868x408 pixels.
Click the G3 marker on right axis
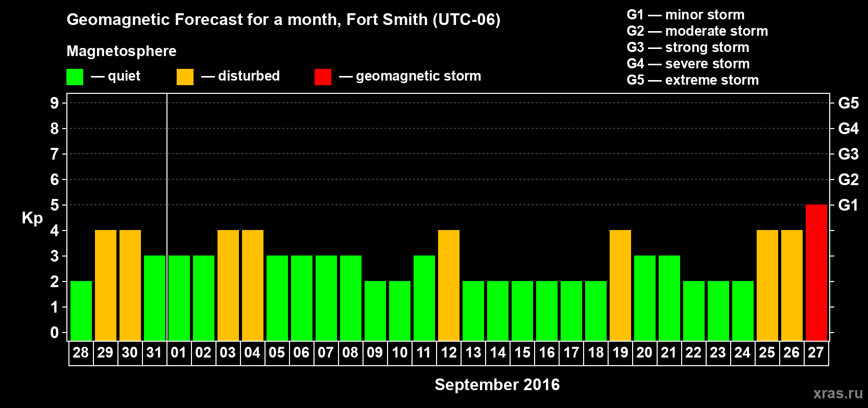click(848, 154)
